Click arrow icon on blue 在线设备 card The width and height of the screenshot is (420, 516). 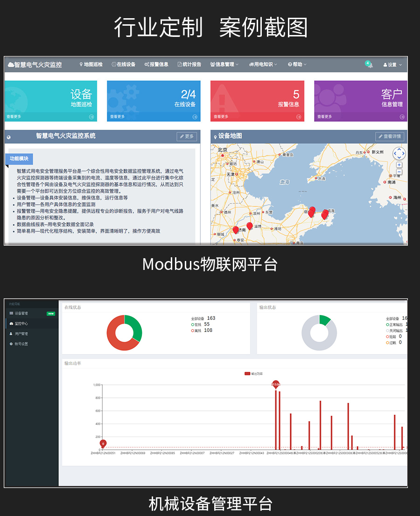click(x=195, y=117)
